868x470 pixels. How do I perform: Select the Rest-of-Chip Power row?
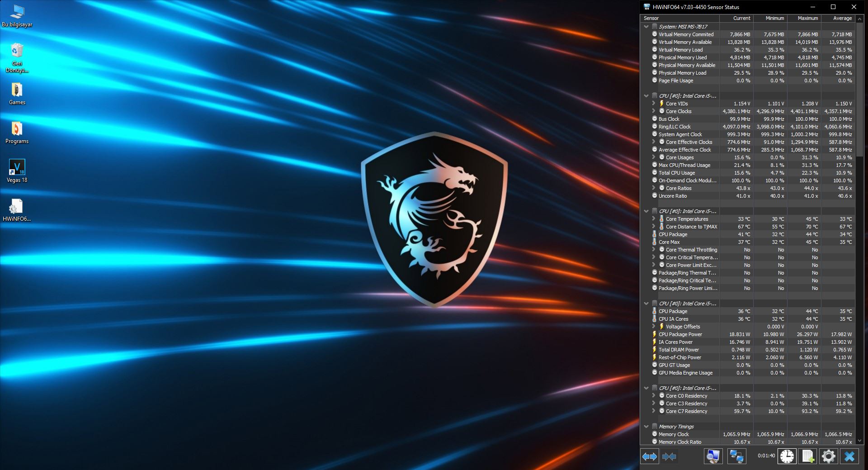(x=748, y=357)
